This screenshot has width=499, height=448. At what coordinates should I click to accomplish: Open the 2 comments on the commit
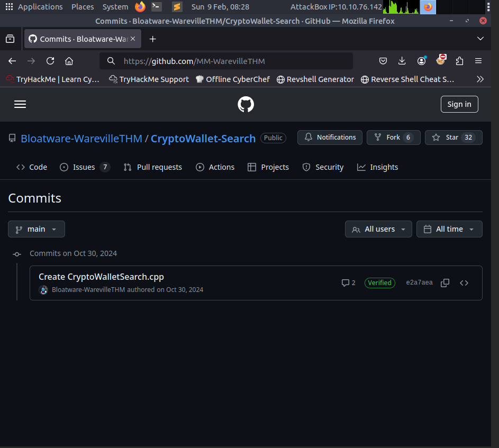[x=348, y=283]
